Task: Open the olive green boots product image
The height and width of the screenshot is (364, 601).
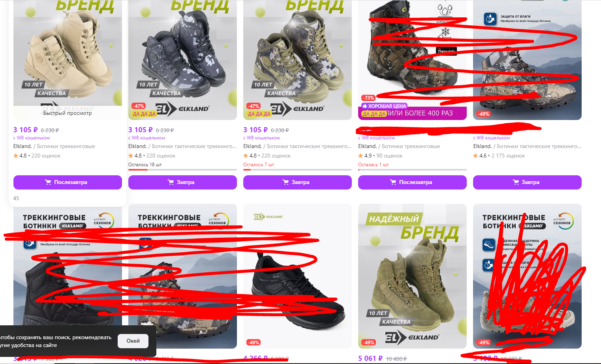Action: click(x=412, y=276)
